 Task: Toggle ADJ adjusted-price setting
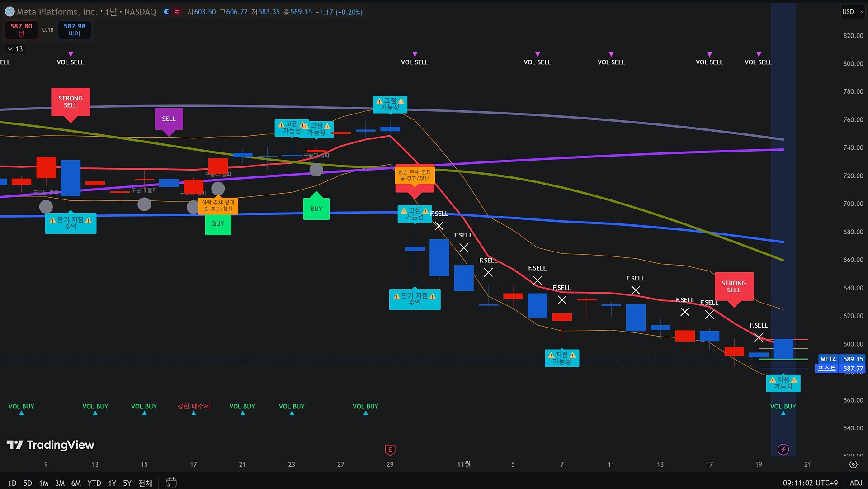coord(856,483)
